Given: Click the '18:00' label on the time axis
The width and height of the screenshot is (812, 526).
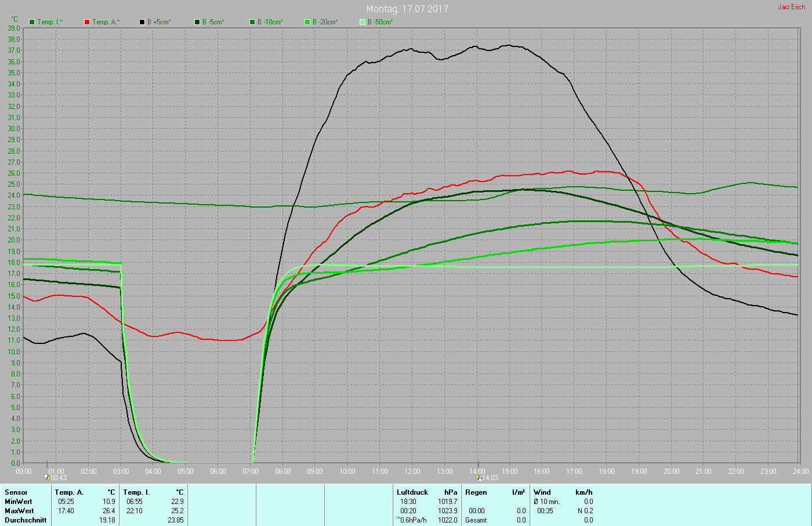Looking at the screenshot, I should [x=607, y=471].
